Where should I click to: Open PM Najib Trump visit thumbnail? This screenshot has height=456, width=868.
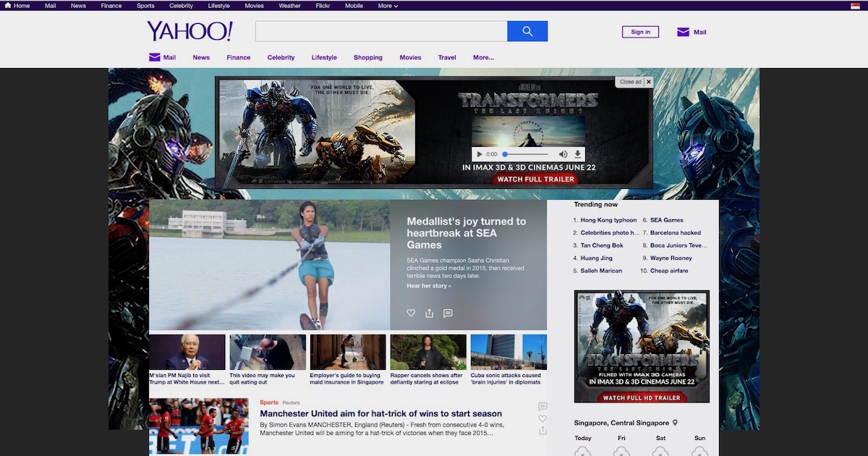(x=187, y=352)
